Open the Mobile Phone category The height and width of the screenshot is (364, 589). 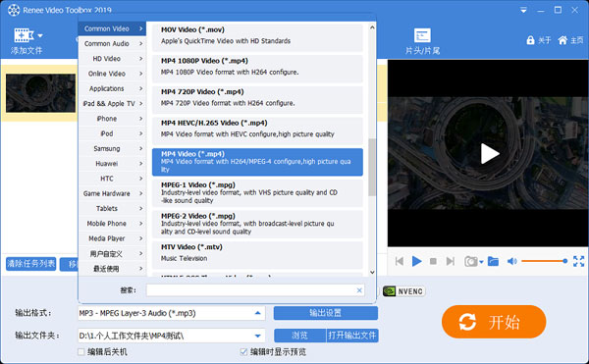(112, 224)
